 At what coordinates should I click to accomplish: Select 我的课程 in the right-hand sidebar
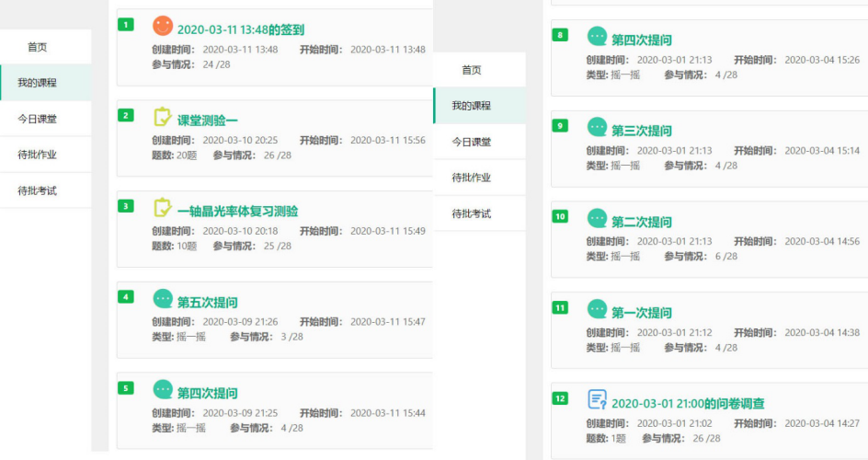479,105
